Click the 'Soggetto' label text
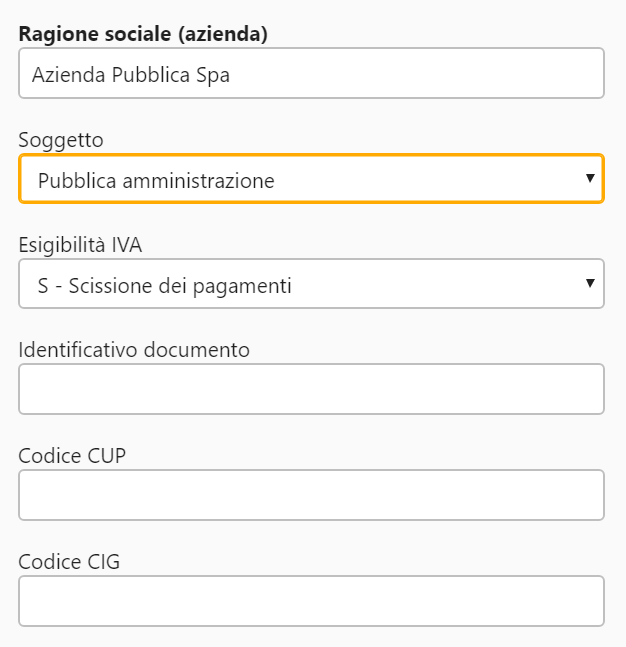The width and height of the screenshot is (626, 647). [x=61, y=140]
